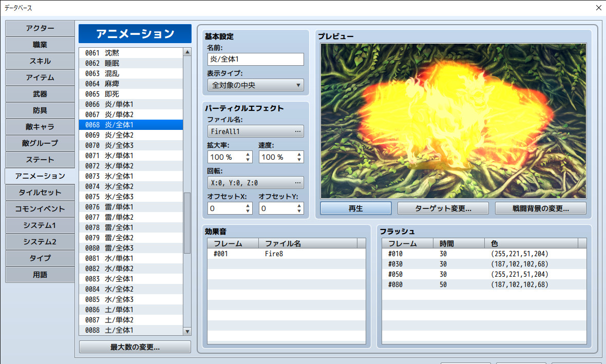
Task: Open the システム1 section
Action: 40,225
